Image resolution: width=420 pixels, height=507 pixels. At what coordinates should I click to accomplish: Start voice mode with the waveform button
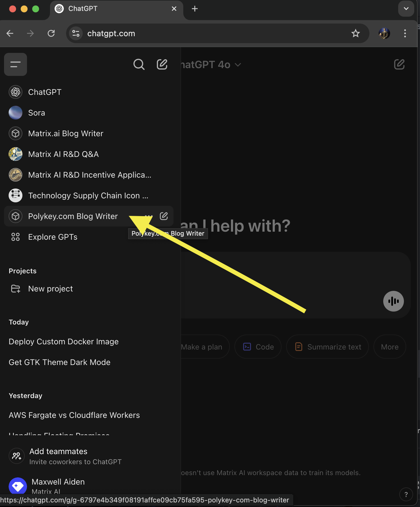(x=394, y=301)
